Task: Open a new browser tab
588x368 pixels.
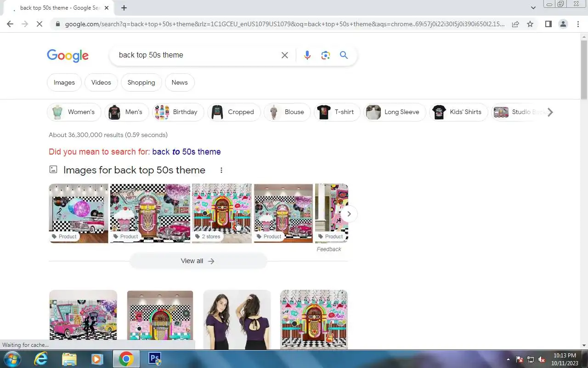Action: coord(124,8)
